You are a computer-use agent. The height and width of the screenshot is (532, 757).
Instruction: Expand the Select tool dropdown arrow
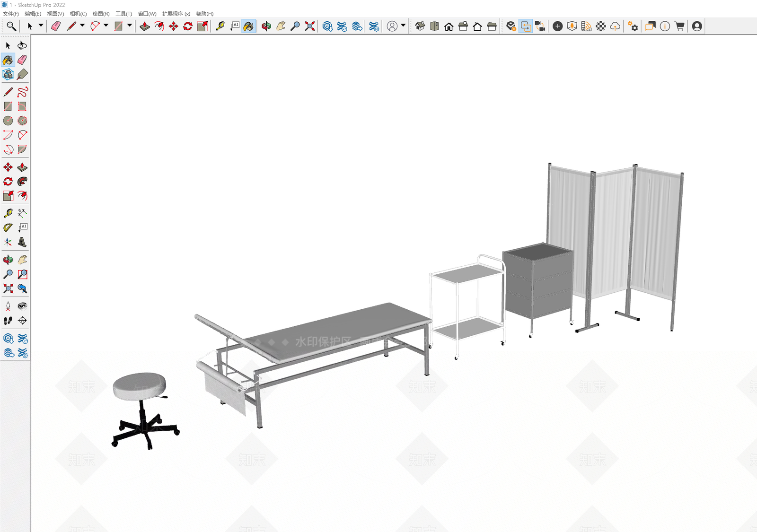(x=41, y=26)
